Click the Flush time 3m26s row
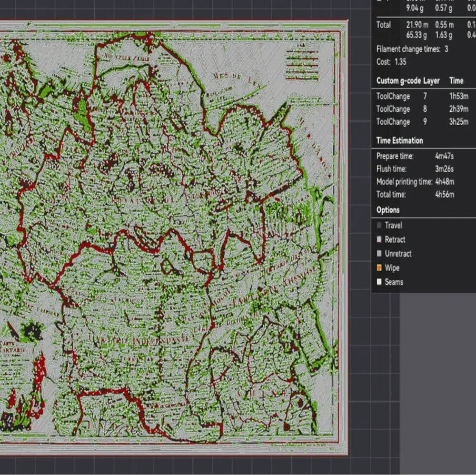The width and height of the screenshot is (476, 476). (415, 169)
